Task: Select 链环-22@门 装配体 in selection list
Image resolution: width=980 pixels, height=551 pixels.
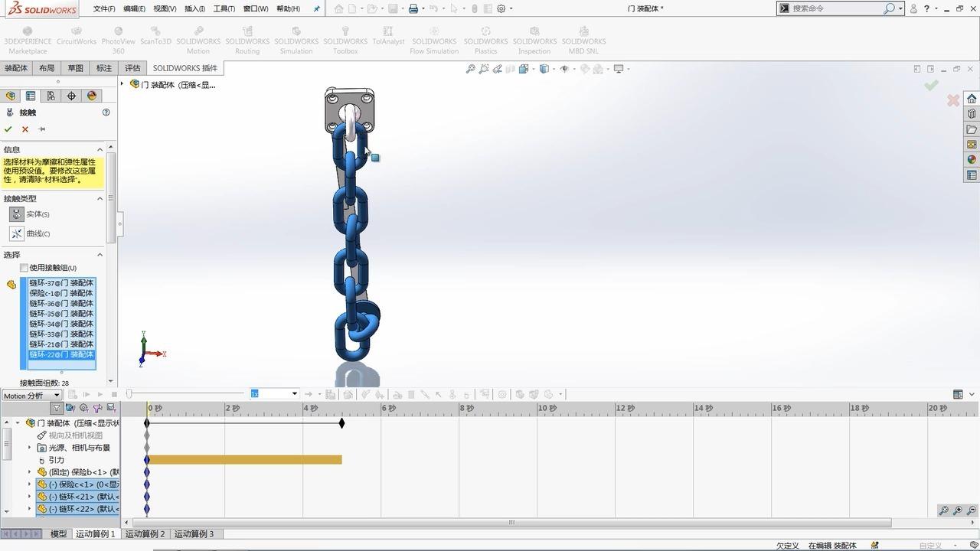Action: [61, 354]
